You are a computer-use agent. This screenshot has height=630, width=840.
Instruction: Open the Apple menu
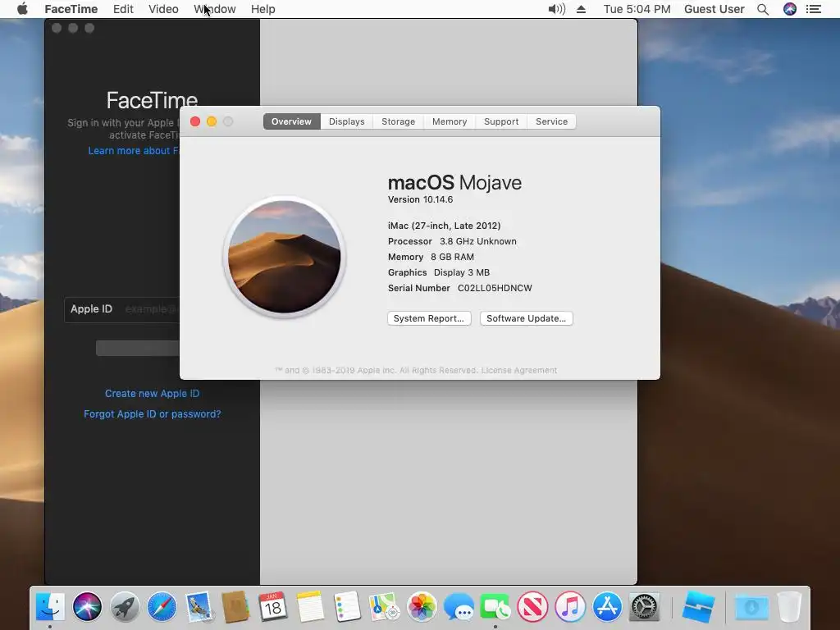point(22,9)
